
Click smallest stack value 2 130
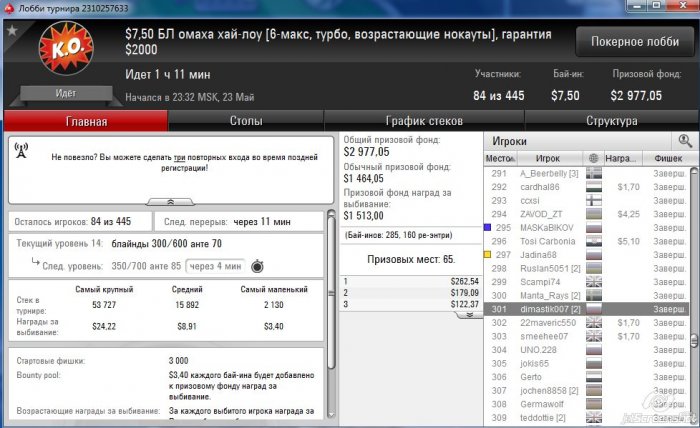point(274,304)
